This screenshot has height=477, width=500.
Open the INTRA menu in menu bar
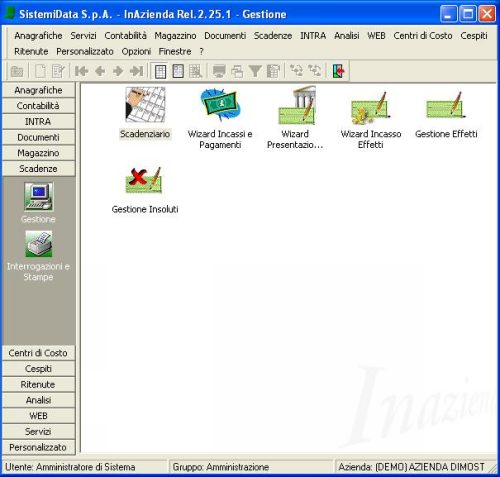[313, 36]
